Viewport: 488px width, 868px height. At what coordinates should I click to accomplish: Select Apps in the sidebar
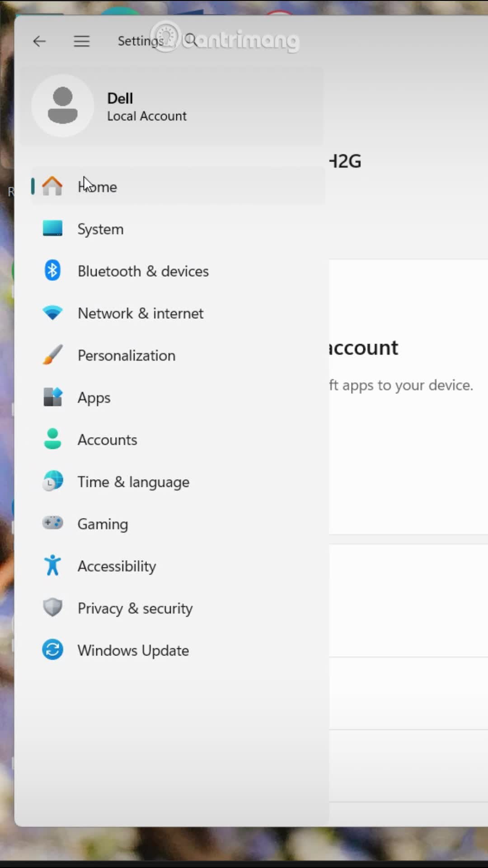(x=178, y=397)
